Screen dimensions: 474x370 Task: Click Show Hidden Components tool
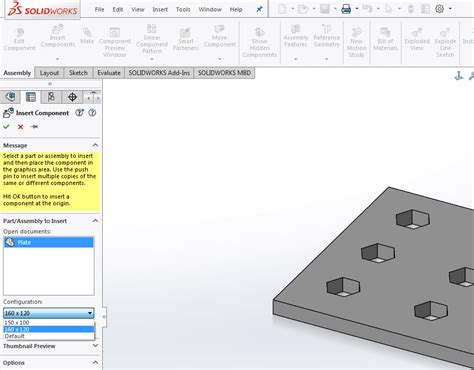[259, 42]
